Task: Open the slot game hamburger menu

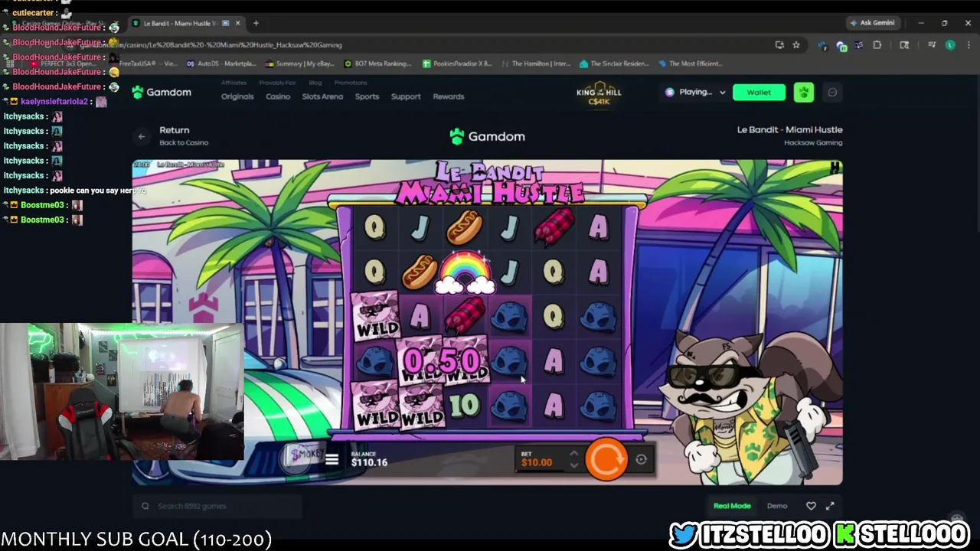Action: coord(332,459)
